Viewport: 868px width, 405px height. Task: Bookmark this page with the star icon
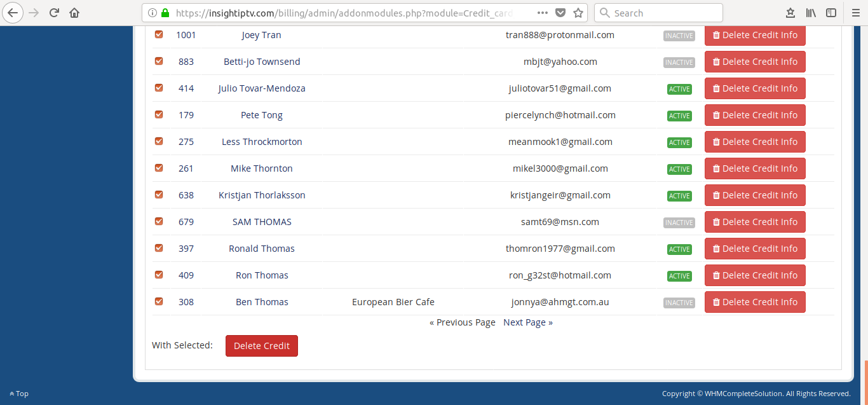(578, 13)
